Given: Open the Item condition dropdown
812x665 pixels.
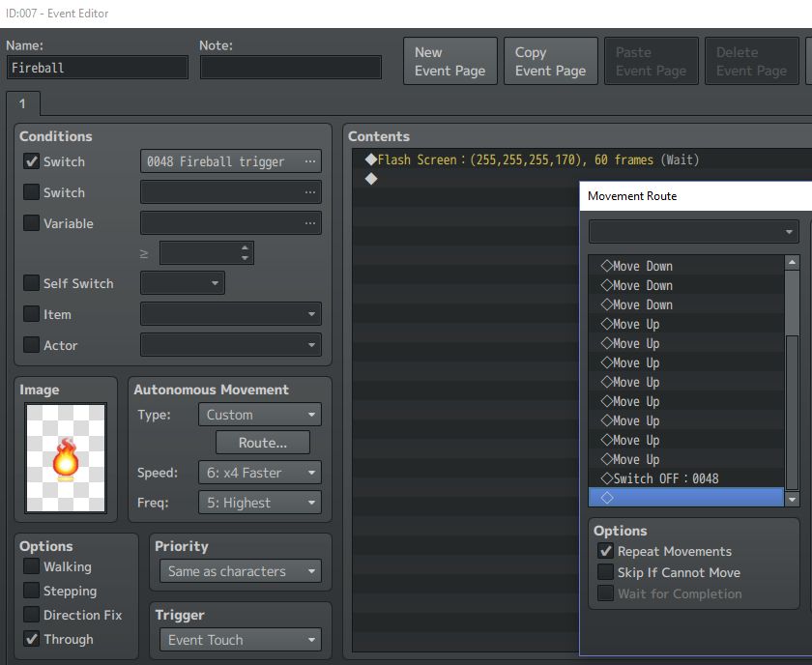Looking at the screenshot, I should coord(231,314).
